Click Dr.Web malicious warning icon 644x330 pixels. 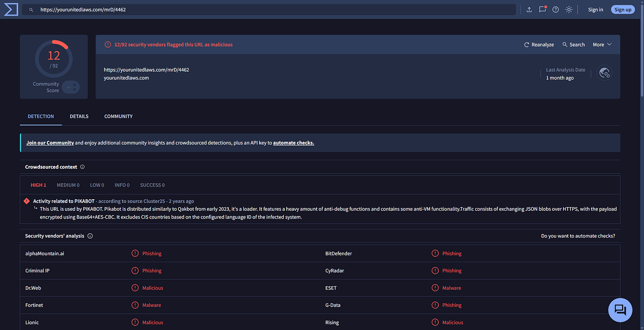(x=135, y=288)
